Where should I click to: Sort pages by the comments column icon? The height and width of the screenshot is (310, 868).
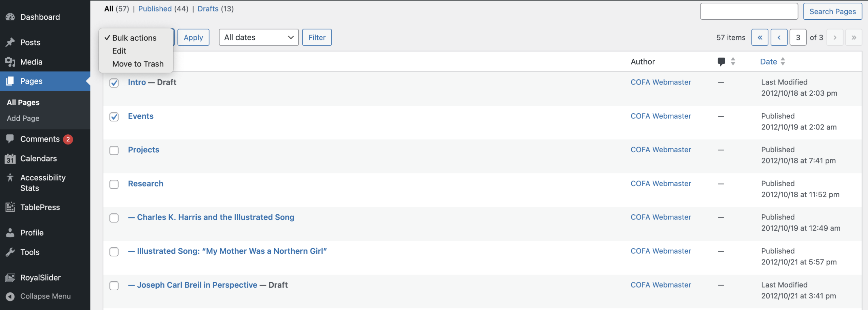(x=722, y=61)
